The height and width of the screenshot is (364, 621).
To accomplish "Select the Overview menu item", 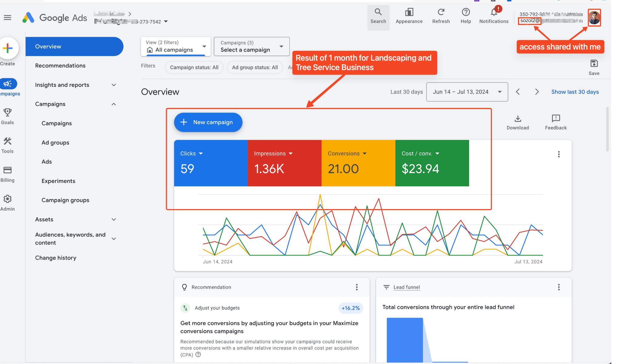I will tap(74, 46).
